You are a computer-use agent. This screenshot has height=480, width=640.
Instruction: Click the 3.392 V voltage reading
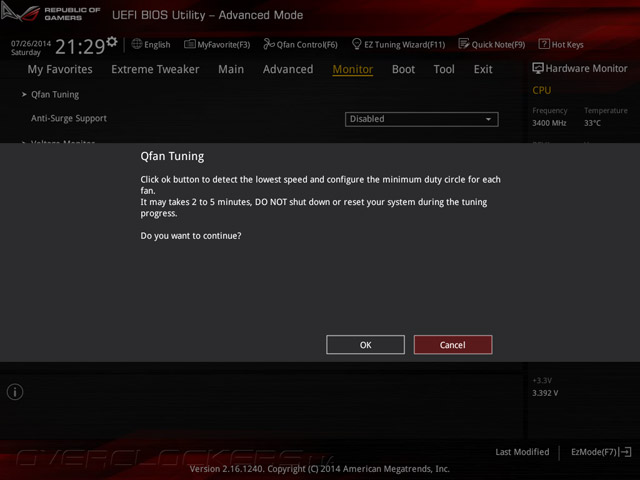click(x=545, y=393)
